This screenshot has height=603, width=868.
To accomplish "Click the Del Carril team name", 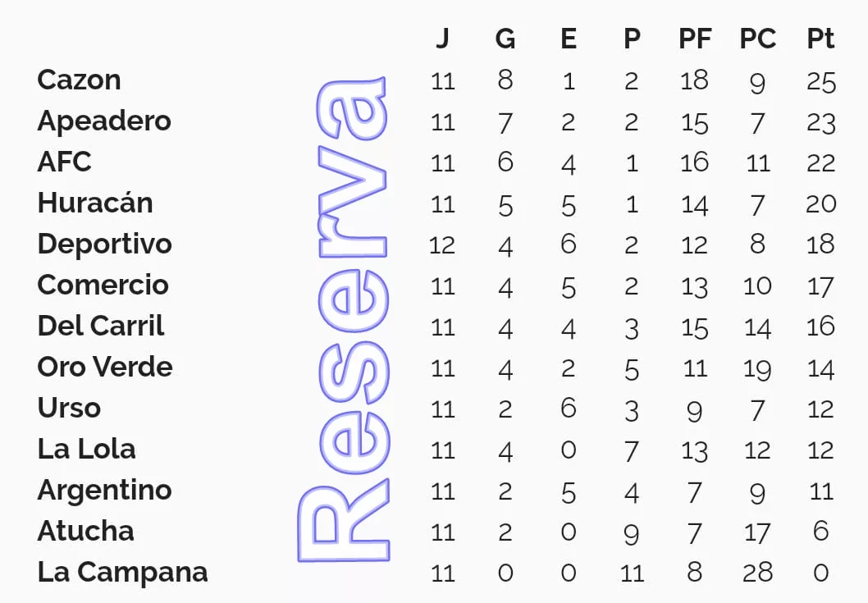I will pos(101,326).
